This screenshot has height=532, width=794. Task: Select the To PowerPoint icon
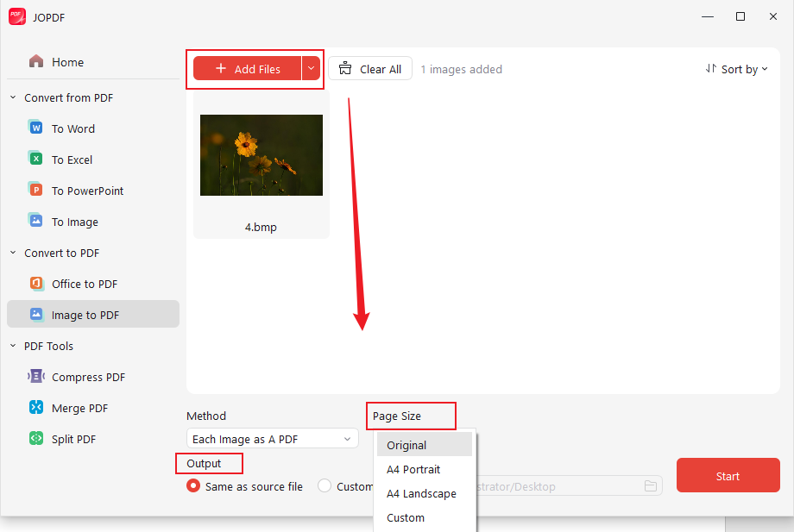[x=35, y=190]
